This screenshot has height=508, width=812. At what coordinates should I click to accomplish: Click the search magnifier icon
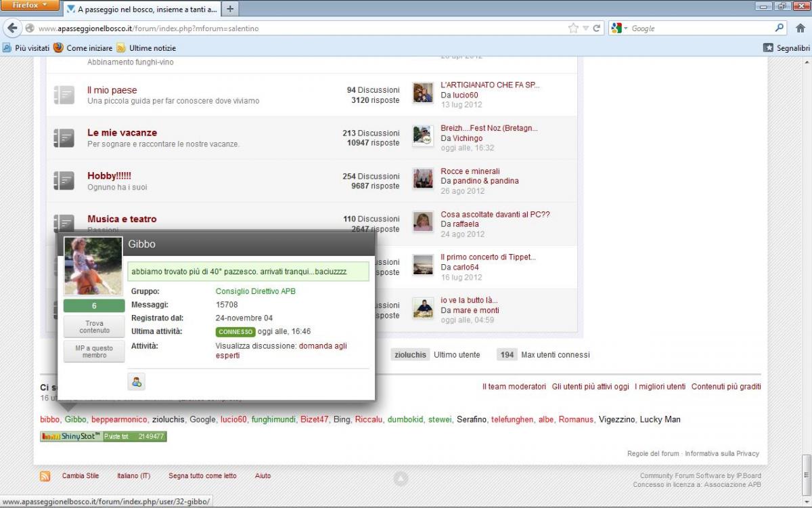780,28
